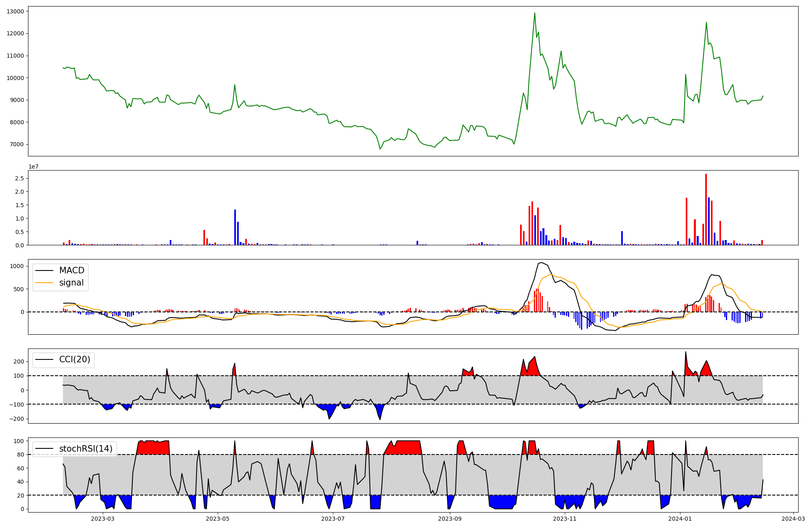Click the tallest red volume bar
812x528 pixels.
point(706,209)
